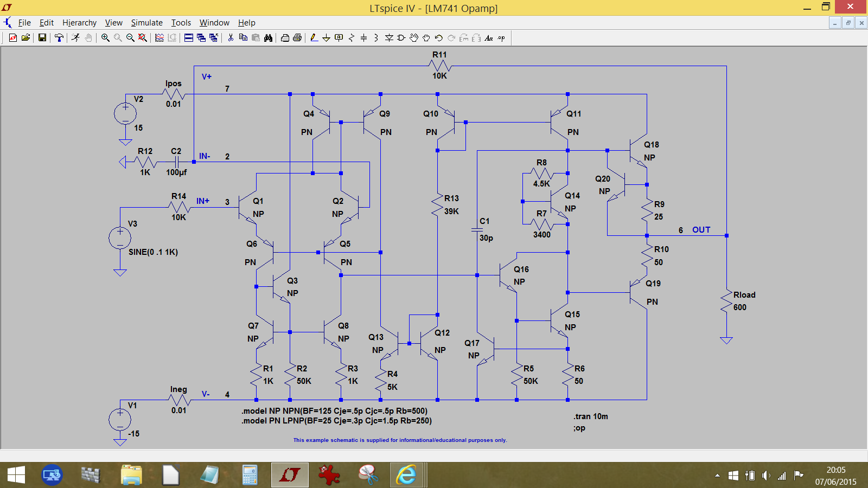Click the 'SINE(0 .1 1K)' source value
This screenshot has height=488, width=868.
pos(153,252)
